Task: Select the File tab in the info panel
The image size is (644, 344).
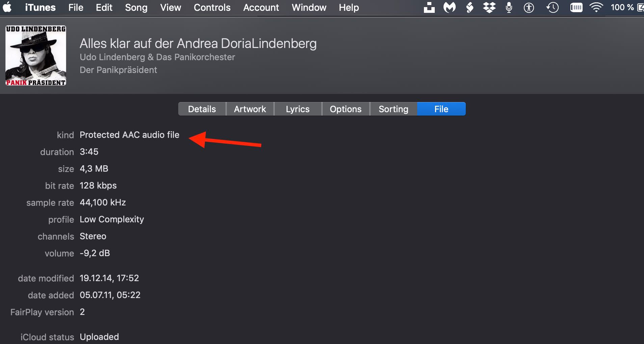Action: 441,109
